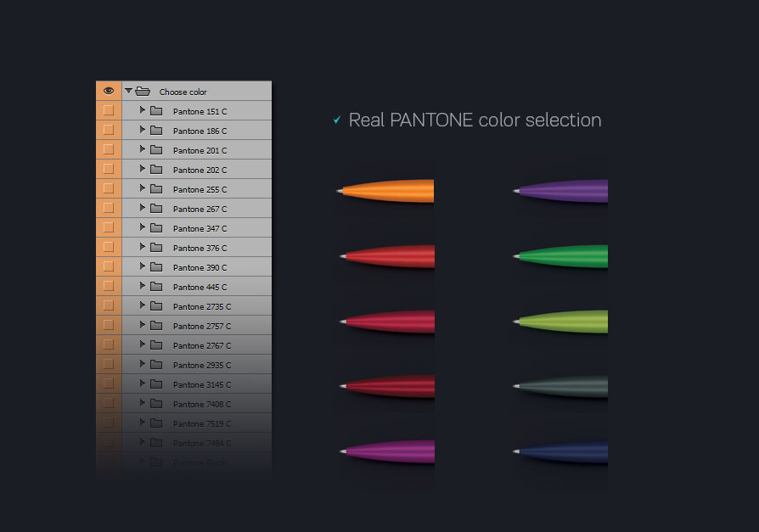Click folder icon beside Pantone 390 C
This screenshot has width=759, height=532.
[x=156, y=266]
